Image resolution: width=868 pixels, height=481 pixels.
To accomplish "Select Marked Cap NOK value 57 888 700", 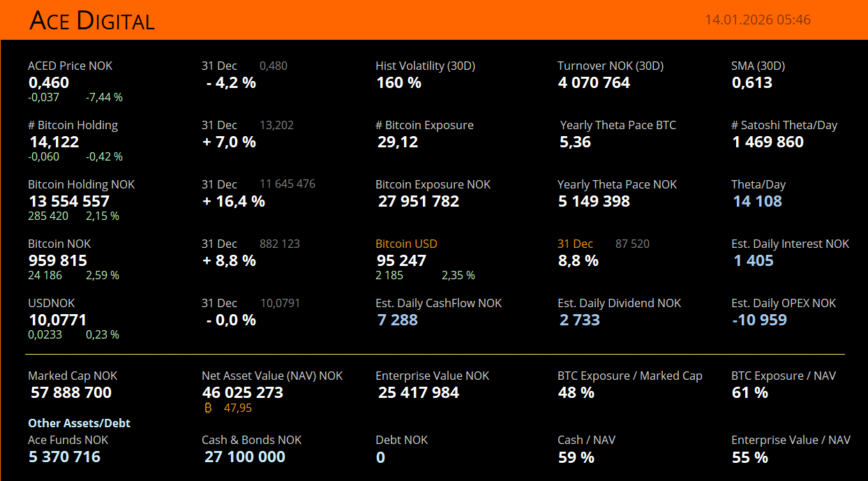I will click(x=71, y=392).
